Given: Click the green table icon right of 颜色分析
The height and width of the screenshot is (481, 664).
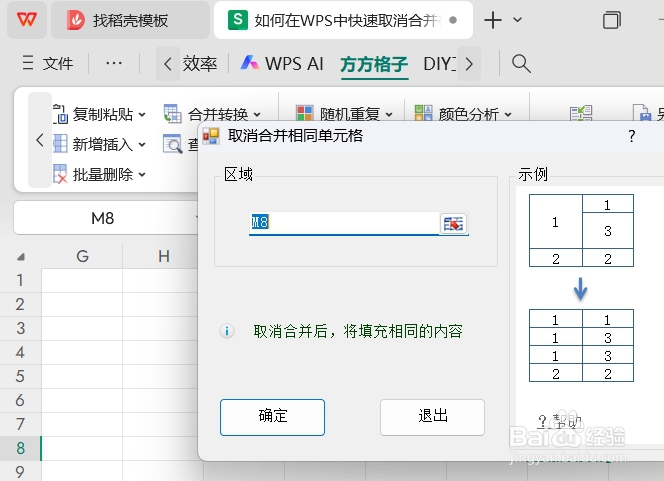Looking at the screenshot, I should click(581, 113).
